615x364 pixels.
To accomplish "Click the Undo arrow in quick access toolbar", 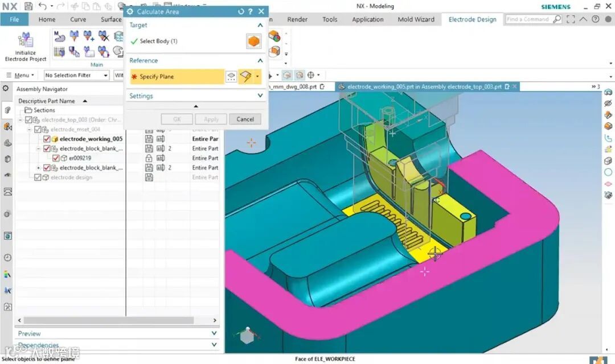I will click(42, 6).
